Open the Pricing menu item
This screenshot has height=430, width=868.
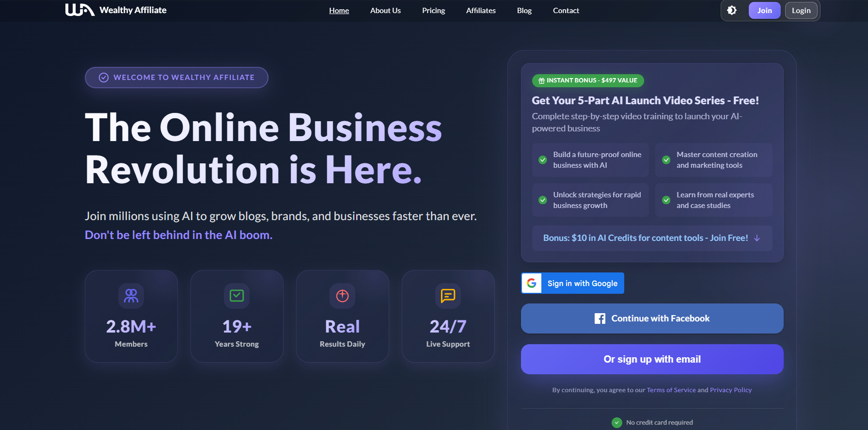[x=433, y=11]
